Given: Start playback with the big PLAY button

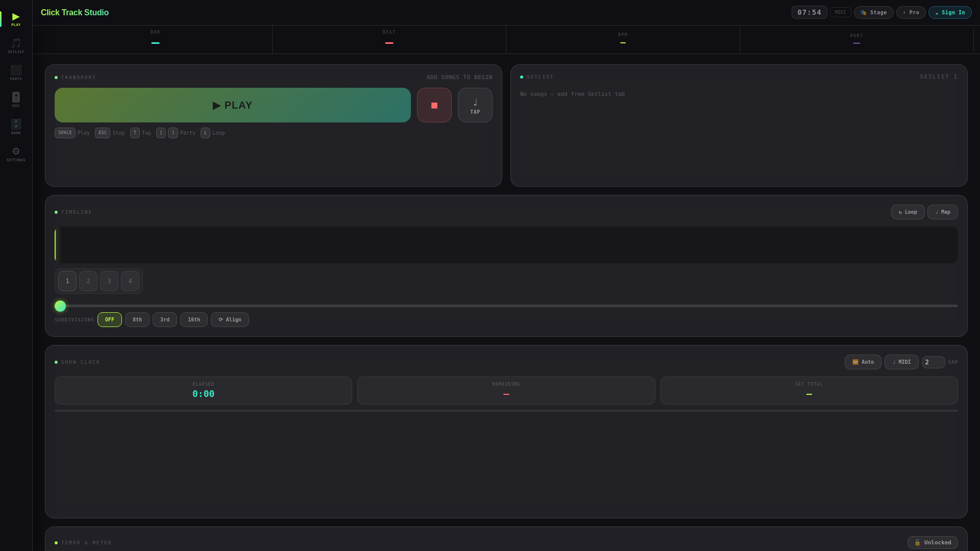Looking at the screenshot, I should [233, 105].
